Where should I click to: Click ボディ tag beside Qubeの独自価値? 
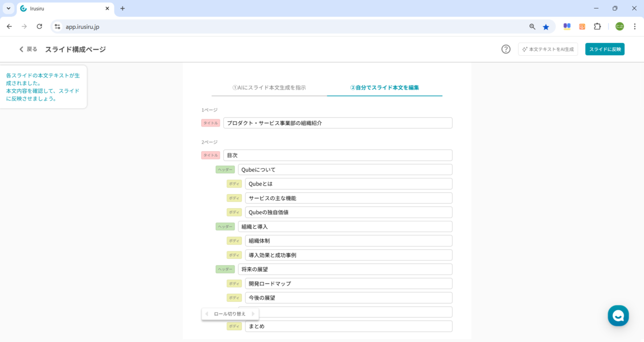coord(234,212)
